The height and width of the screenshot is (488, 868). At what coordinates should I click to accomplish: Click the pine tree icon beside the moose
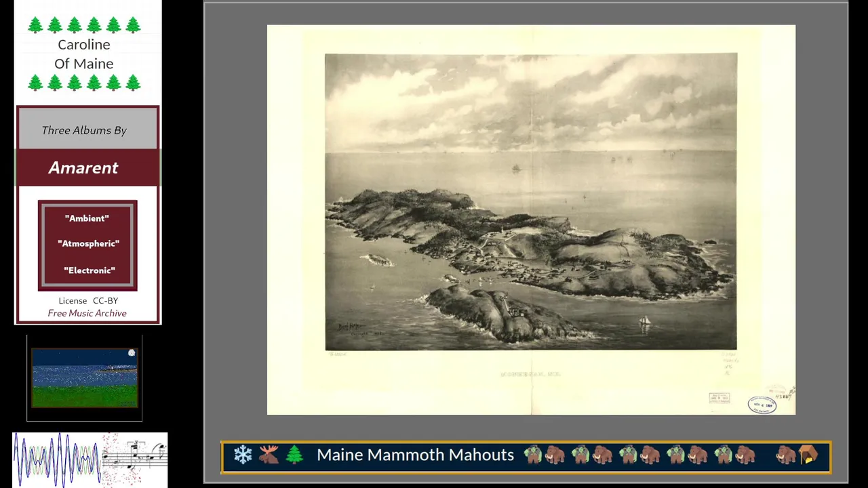click(294, 455)
